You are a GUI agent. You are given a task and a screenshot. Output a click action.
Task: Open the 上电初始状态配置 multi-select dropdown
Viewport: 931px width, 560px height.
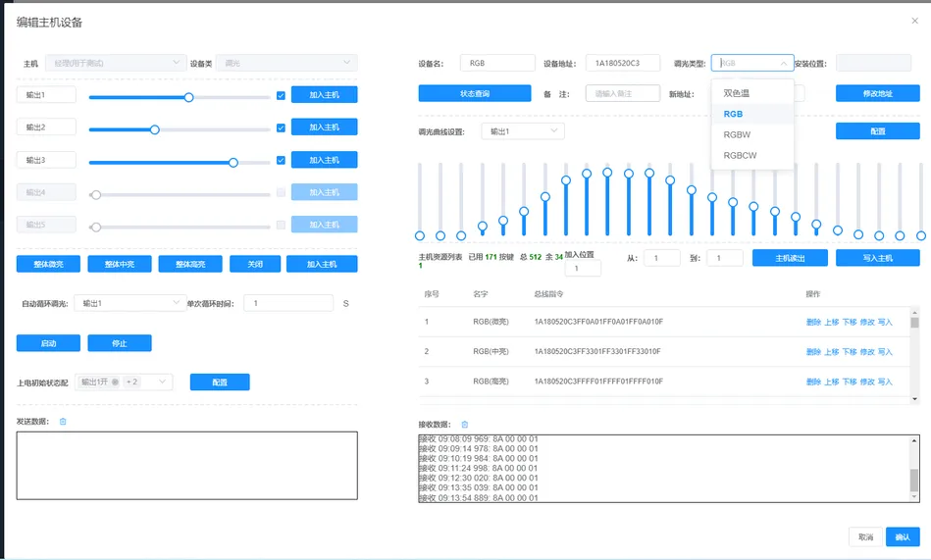pos(124,382)
